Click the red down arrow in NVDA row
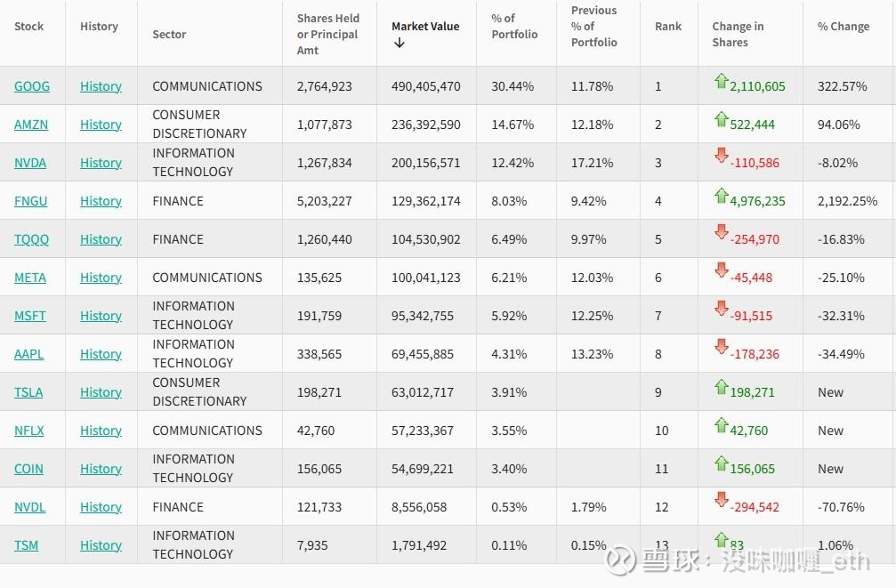 721,154
